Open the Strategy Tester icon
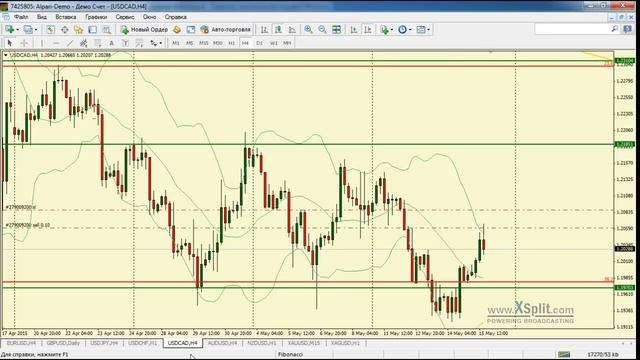 coord(107,29)
